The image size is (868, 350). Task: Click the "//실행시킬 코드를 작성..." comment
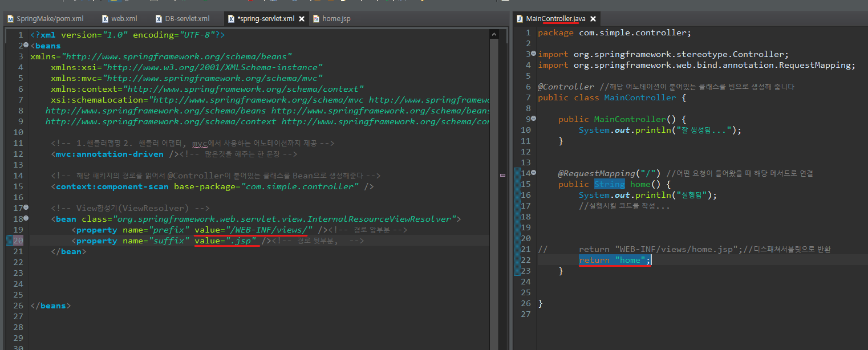click(624, 206)
